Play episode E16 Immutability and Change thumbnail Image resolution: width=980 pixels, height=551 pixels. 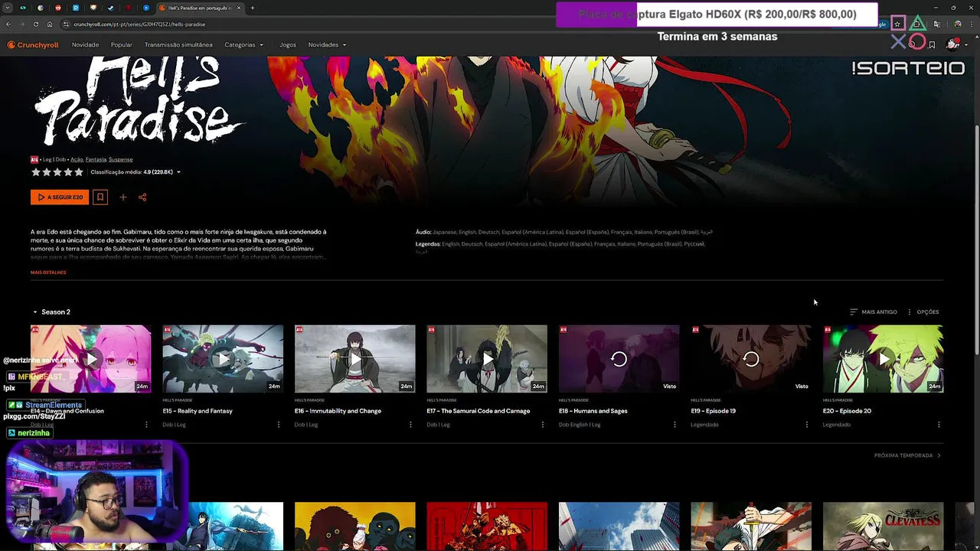coord(355,359)
